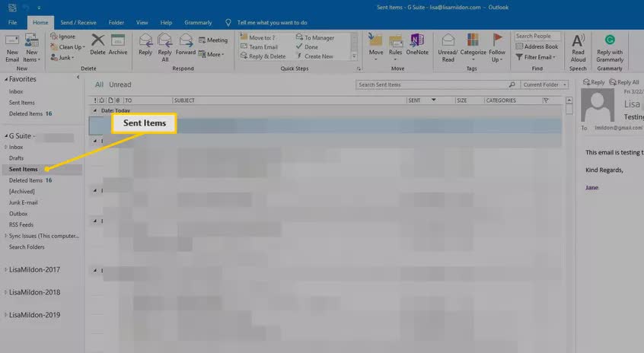Click the Delete X icon

[97, 40]
